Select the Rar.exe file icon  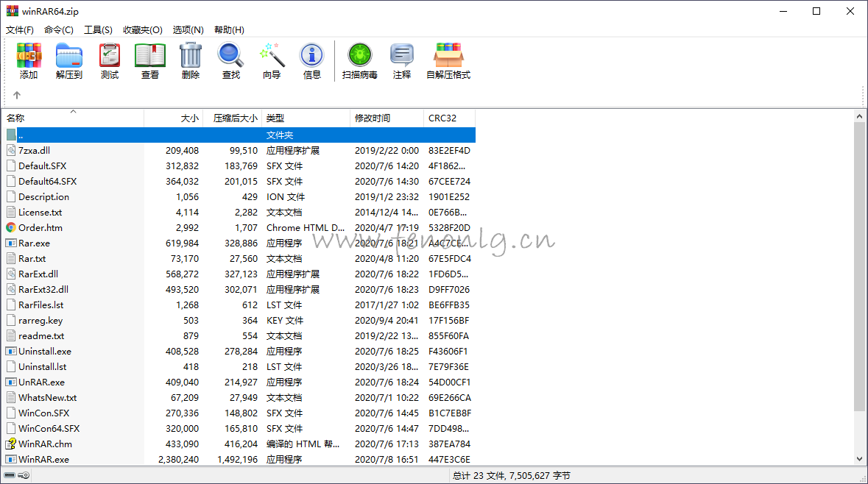click(x=11, y=243)
